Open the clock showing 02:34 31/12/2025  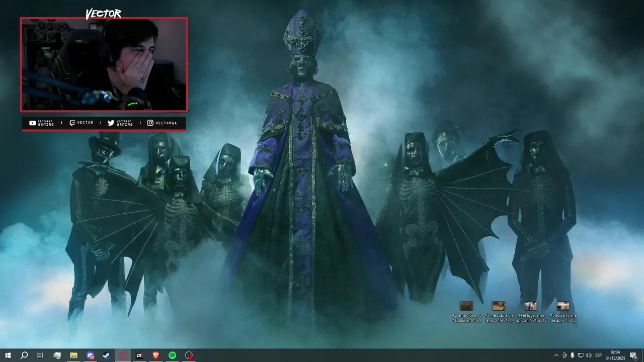pos(615,355)
